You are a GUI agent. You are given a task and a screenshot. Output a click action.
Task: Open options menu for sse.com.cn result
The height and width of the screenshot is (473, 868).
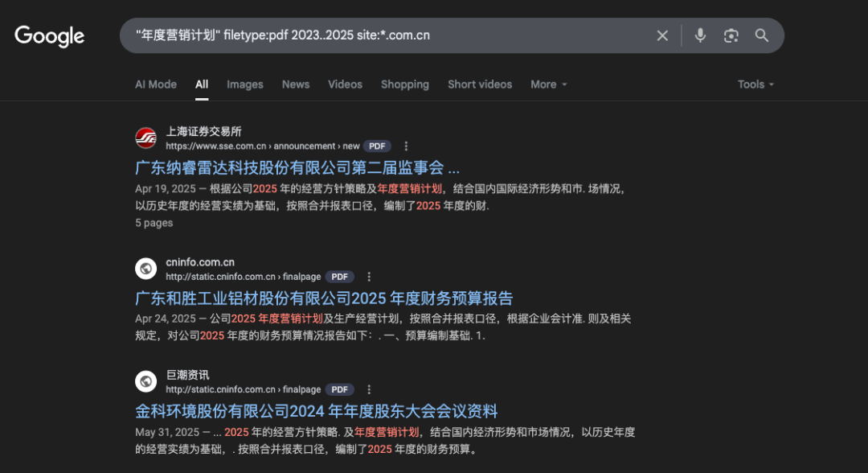(406, 146)
